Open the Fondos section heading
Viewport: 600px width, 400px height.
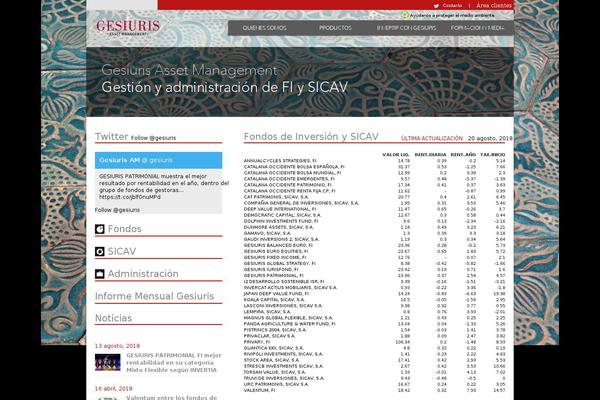124,229
